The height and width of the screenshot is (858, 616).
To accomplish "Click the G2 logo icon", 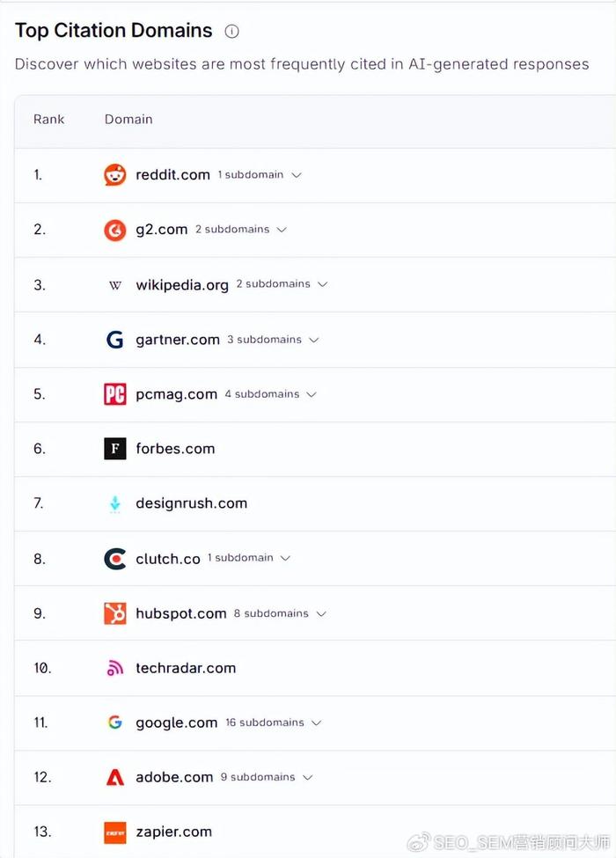I will click(x=115, y=230).
